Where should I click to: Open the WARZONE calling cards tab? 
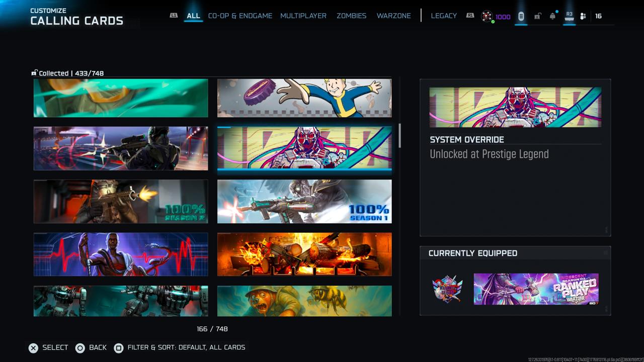click(x=394, y=16)
